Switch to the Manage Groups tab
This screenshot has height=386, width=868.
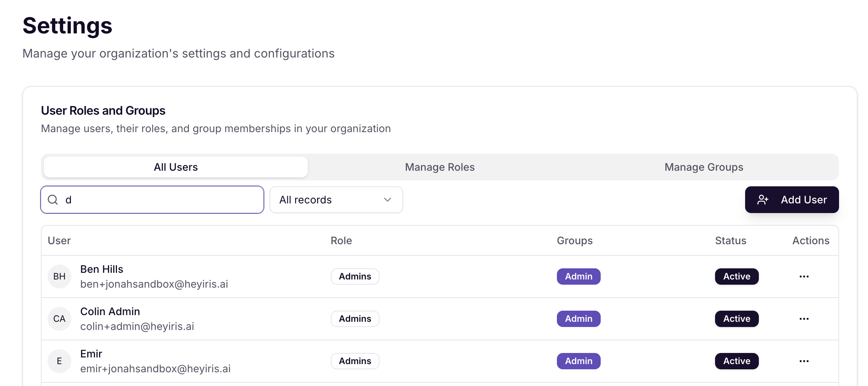tap(704, 167)
